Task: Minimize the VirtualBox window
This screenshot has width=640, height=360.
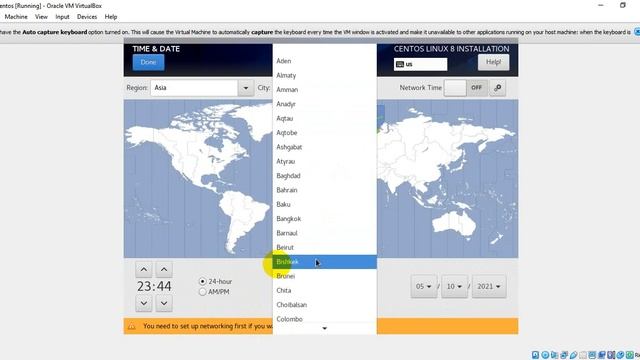Action: pos(601,5)
